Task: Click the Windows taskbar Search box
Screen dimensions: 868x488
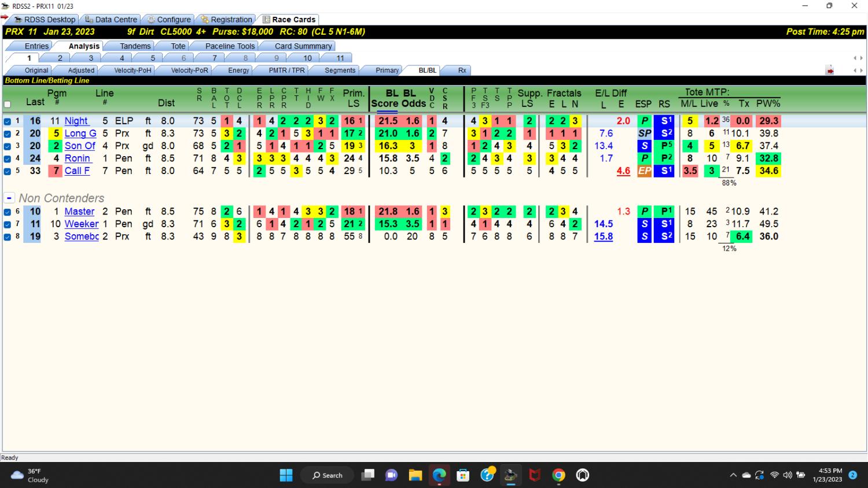Action: click(x=327, y=475)
